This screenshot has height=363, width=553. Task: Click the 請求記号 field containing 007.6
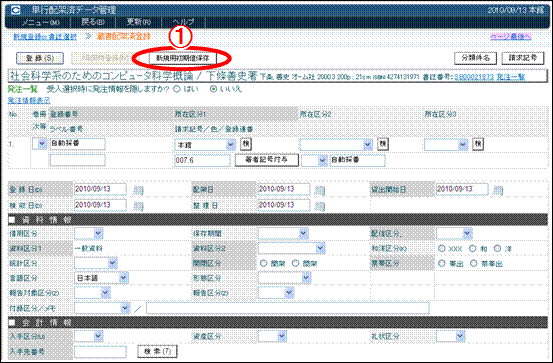click(202, 161)
